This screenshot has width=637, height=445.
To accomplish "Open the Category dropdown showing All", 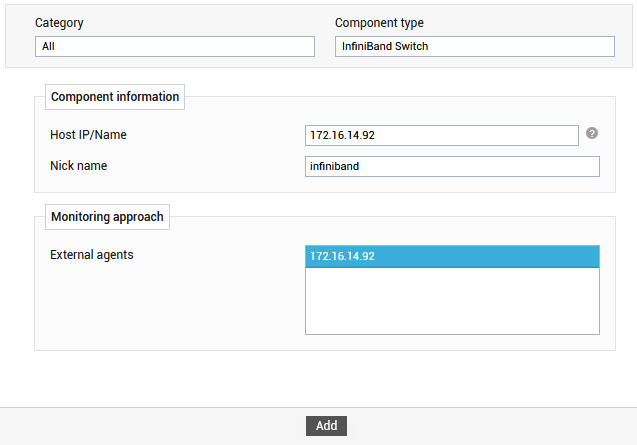I will tap(175, 46).
